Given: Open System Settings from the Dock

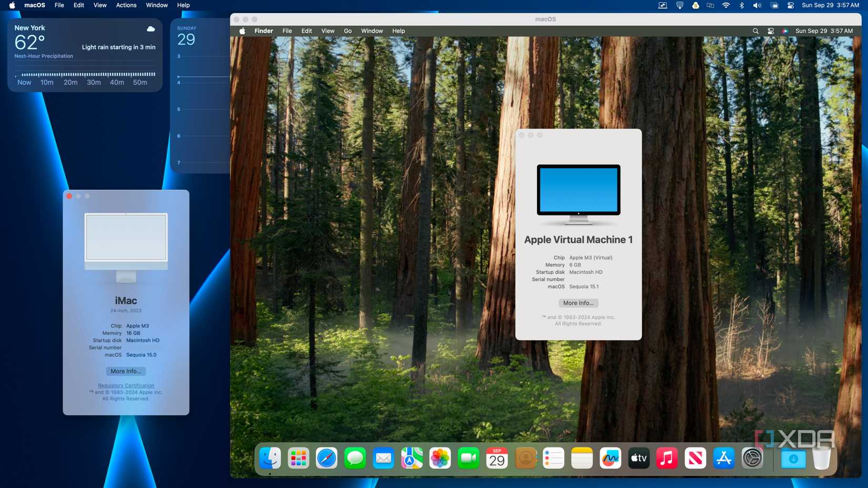Looking at the screenshot, I should coord(752,458).
